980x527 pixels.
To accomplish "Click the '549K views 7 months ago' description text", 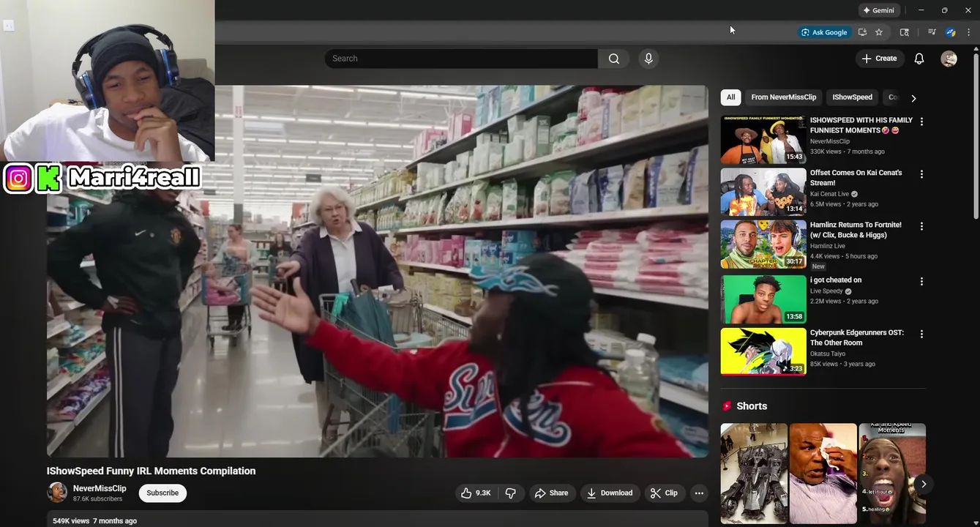I will click(x=95, y=521).
